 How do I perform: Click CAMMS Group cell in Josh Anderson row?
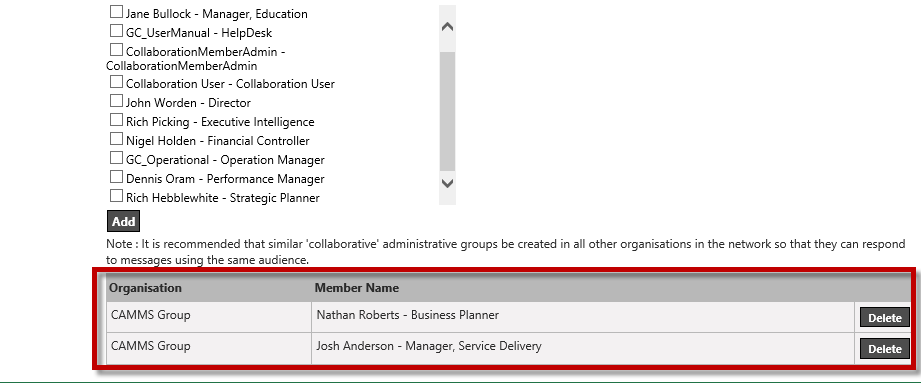[x=209, y=348]
